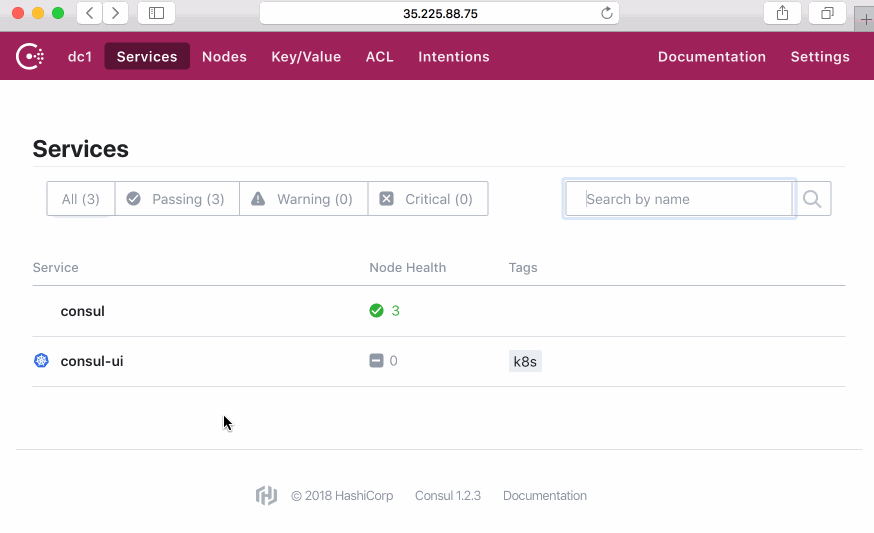Go to the ACL tab
This screenshot has width=874, height=533.
click(380, 56)
